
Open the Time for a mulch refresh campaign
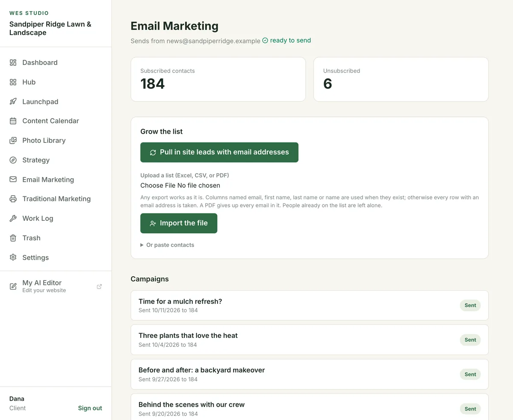(x=310, y=305)
